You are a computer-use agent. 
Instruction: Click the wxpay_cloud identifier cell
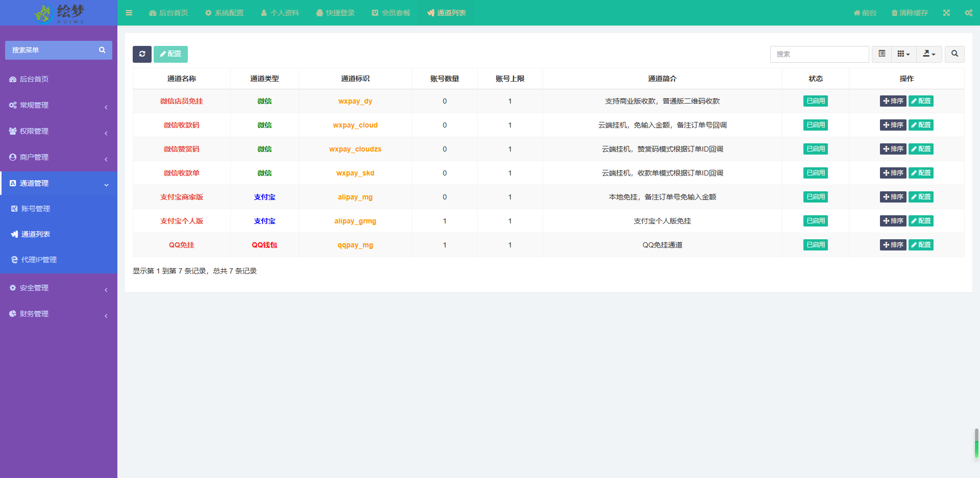(x=355, y=125)
